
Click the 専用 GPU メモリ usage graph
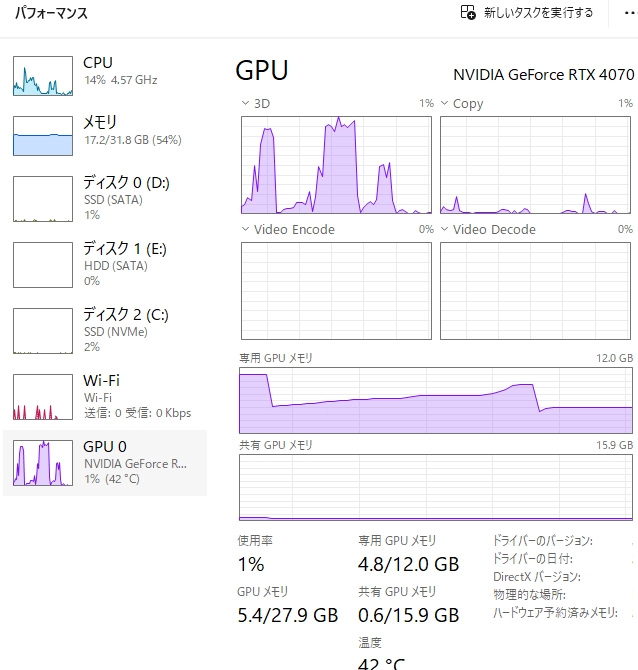tap(436, 400)
